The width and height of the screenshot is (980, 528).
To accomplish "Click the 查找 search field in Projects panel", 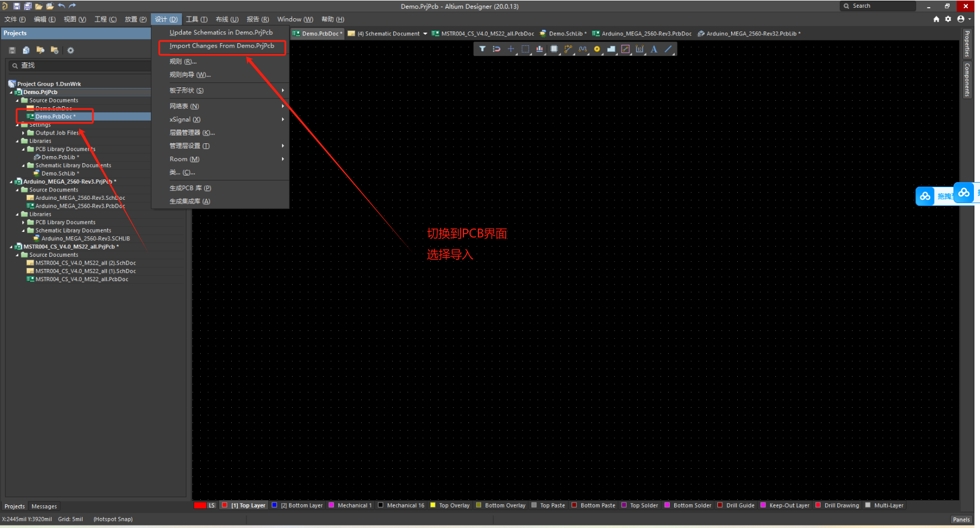I will click(80, 66).
